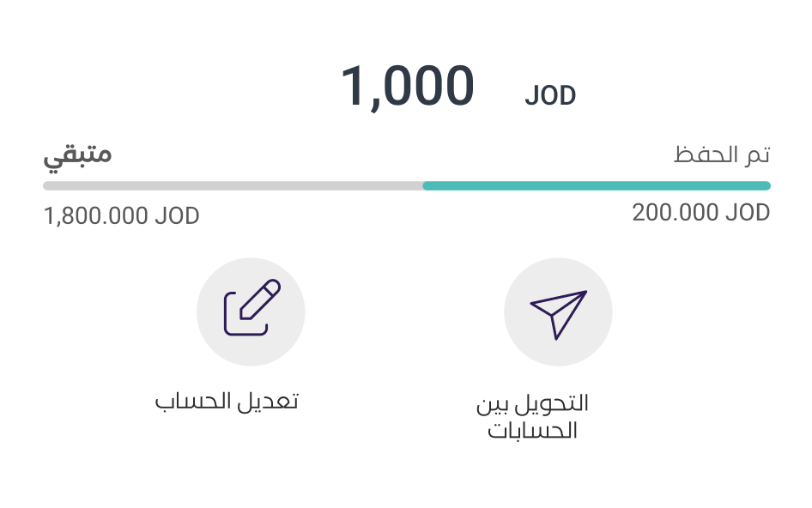Viewport: 812px width, 508px height.
Task: Click the words التحويل بين on first line
Action: coord(533,403)
